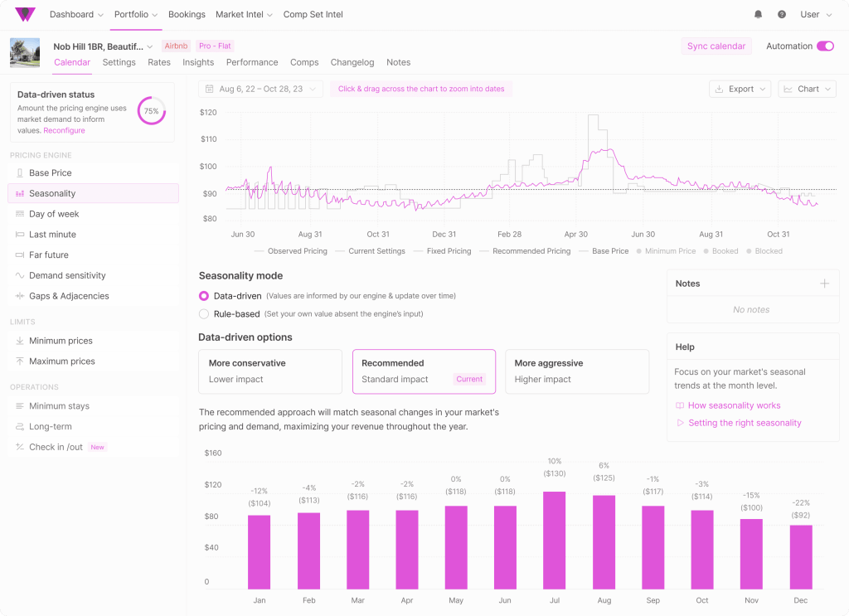Click the Demand sensitivity wave icon
849x616 pixels.
click(20, 275)
